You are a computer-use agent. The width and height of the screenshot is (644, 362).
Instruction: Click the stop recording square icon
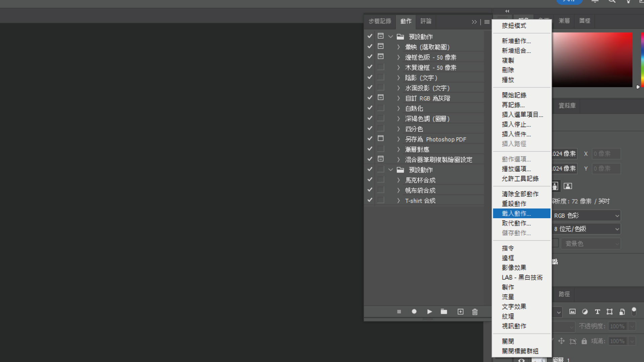pyautogui.click(x=399, y=312)
